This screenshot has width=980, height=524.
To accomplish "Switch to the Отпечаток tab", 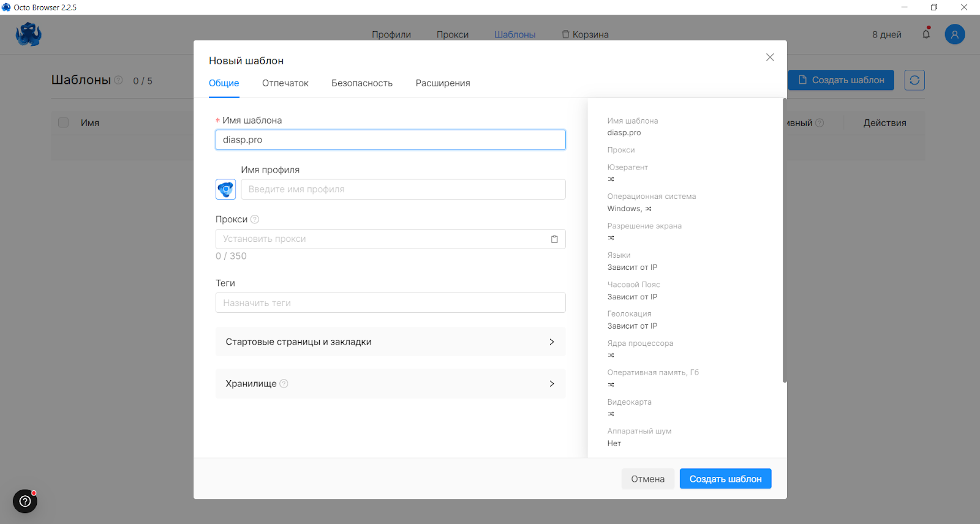I will coord(285,83).
